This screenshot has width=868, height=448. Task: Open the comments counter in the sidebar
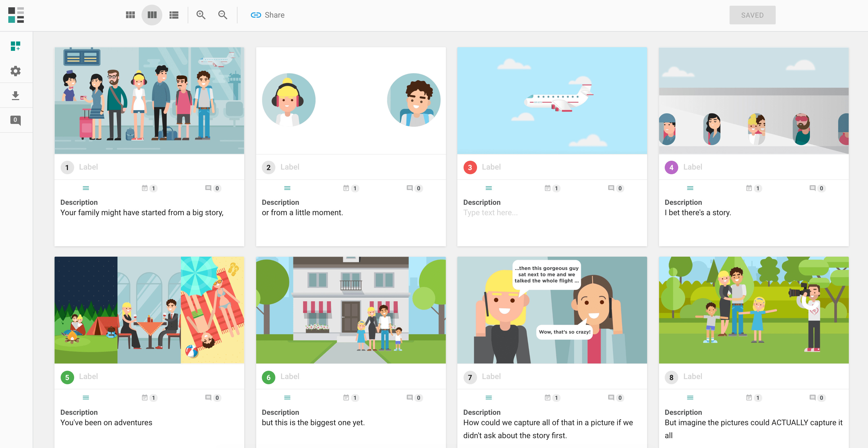click(16, 120)
